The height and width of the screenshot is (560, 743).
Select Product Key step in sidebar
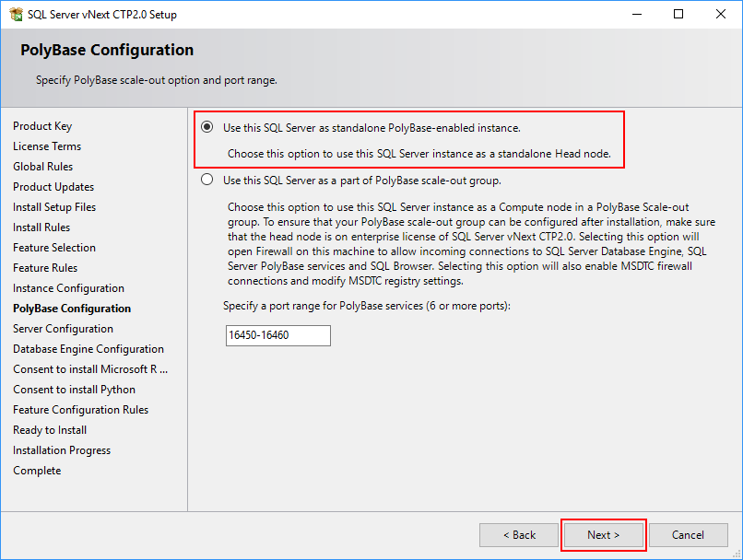(x=43, y=125)
